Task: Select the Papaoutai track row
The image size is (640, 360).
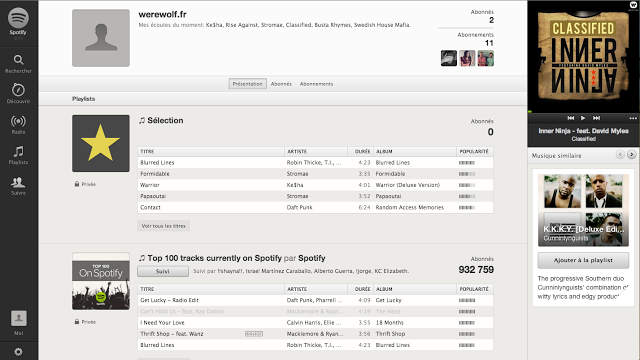Action: pyautogui.click(x=315, y=196)
